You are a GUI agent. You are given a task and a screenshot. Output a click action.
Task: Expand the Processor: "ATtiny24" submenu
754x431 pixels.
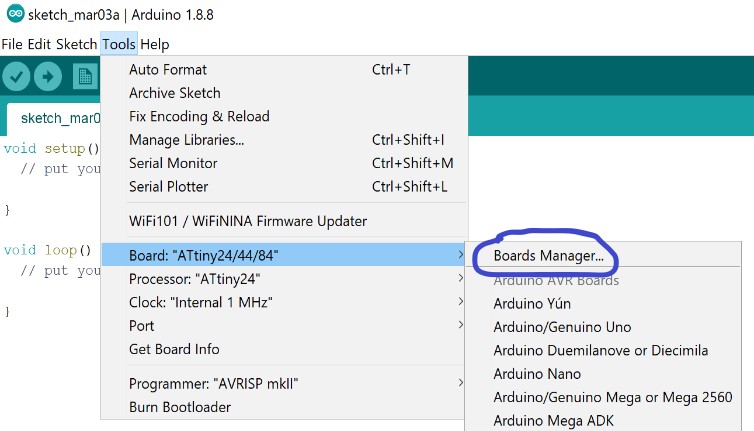click(x=284, y=279)
